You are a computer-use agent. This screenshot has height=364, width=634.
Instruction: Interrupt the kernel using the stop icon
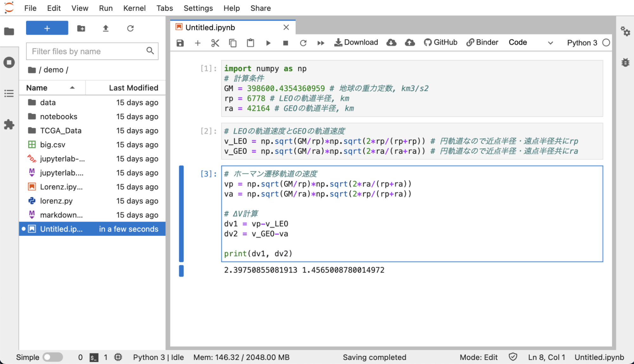[x=285, y=43]
